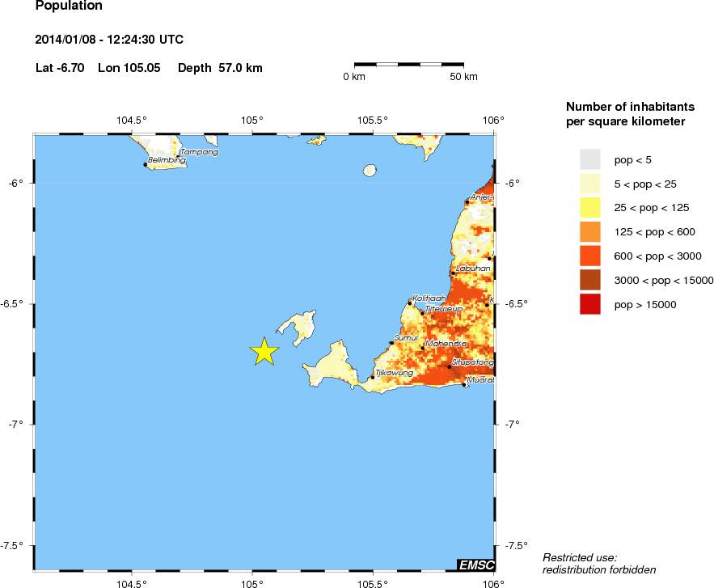Select the Situpotong city marker

pos(450,367)
